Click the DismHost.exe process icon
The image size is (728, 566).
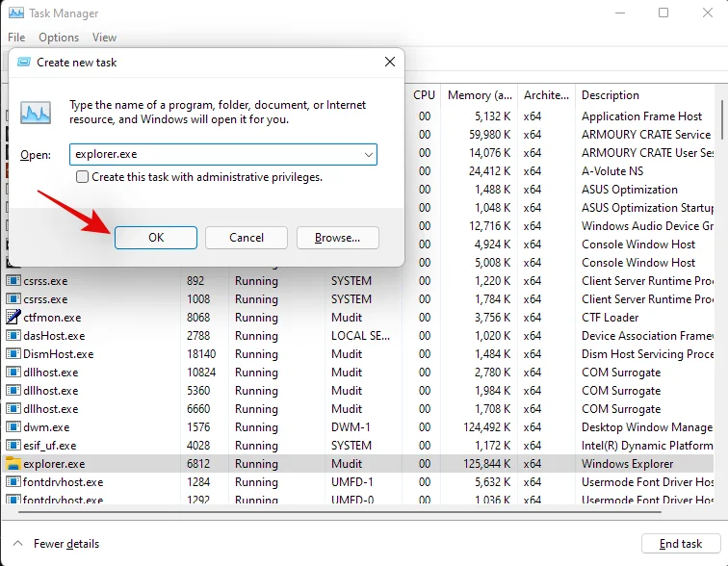click(13, 354)
